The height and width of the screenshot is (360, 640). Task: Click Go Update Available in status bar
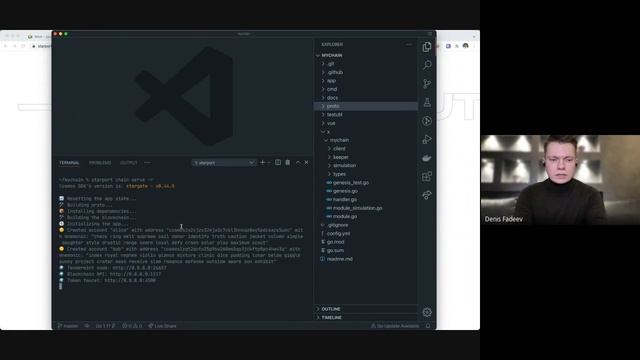395,326
